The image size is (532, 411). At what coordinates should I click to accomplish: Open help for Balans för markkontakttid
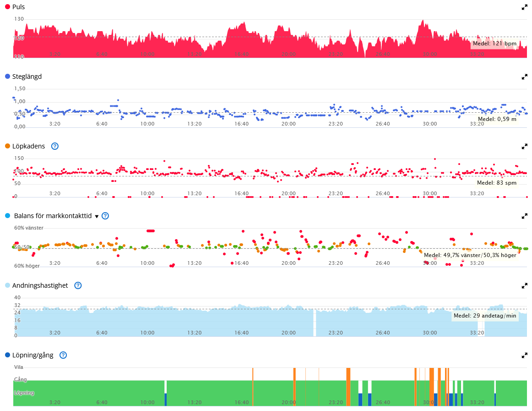tap(105, 216)
